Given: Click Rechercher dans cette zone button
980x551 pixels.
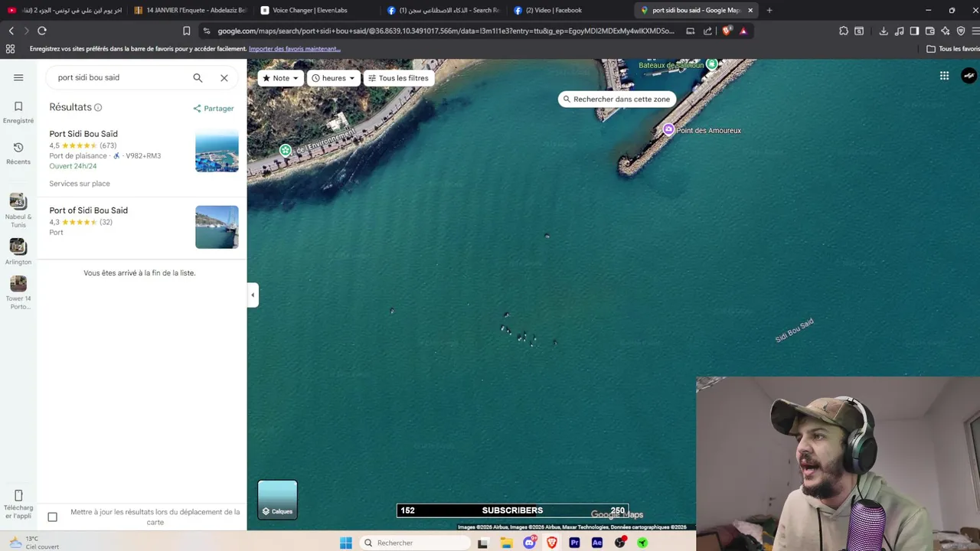Looking at the screenshot, I should pos(616,99).
